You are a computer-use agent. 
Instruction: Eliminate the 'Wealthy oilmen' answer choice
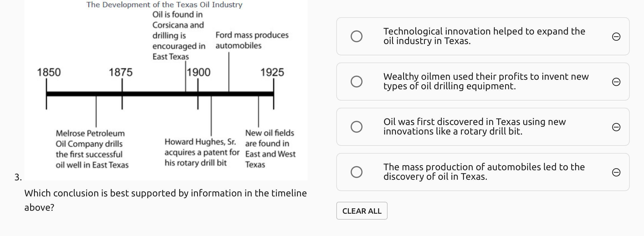pos(616,82)
